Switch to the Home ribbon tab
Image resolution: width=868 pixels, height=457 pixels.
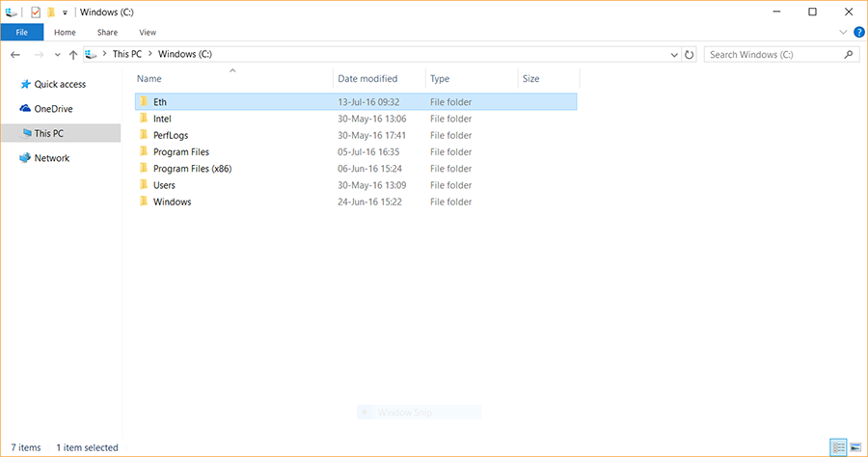[65, 32]
